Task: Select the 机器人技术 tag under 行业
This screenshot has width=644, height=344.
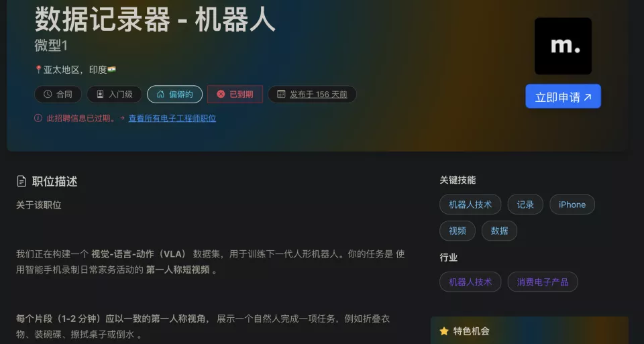Action: pyautogui.click(x=470, y=282)
